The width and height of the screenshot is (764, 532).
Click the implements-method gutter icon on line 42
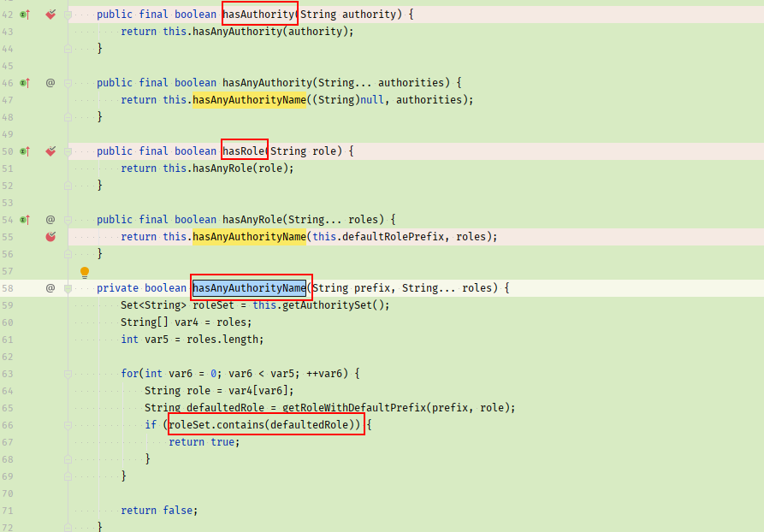[x=25, y=15]
